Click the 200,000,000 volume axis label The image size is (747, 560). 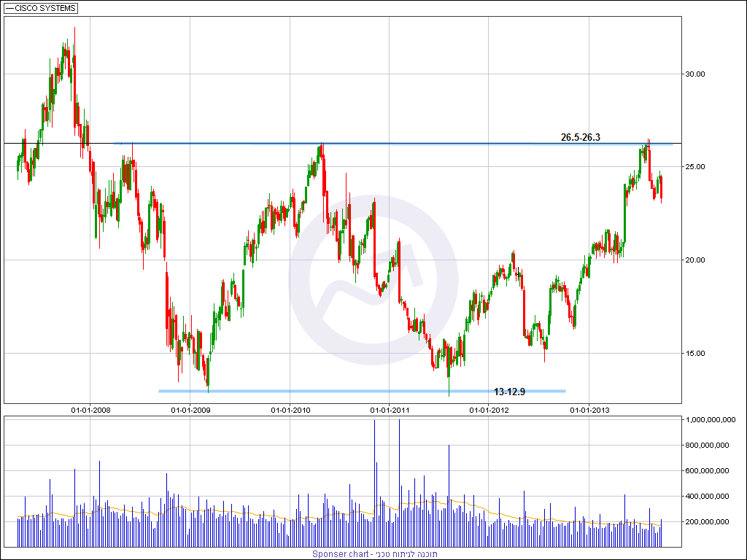[x=707, y=522]
